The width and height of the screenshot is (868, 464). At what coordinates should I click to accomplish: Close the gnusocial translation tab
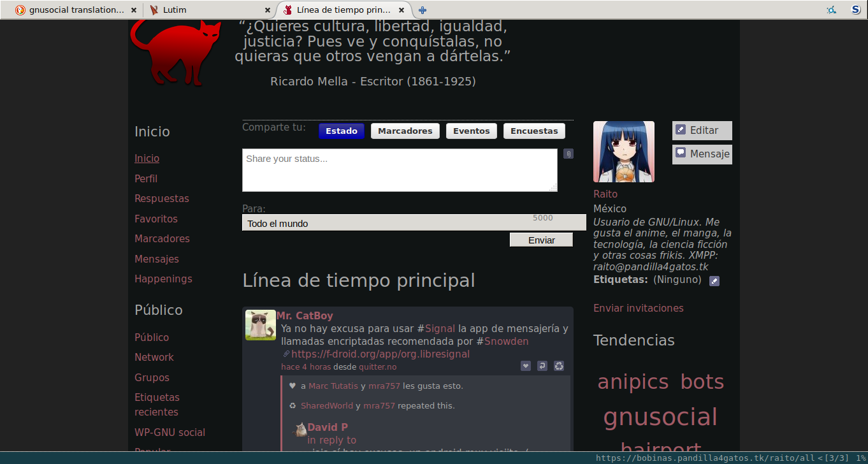(x=133, y=10)
